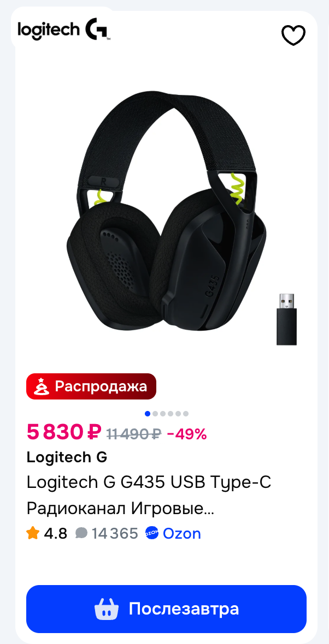
Task: Jump to the last image carousel dot
Action: 185,414
